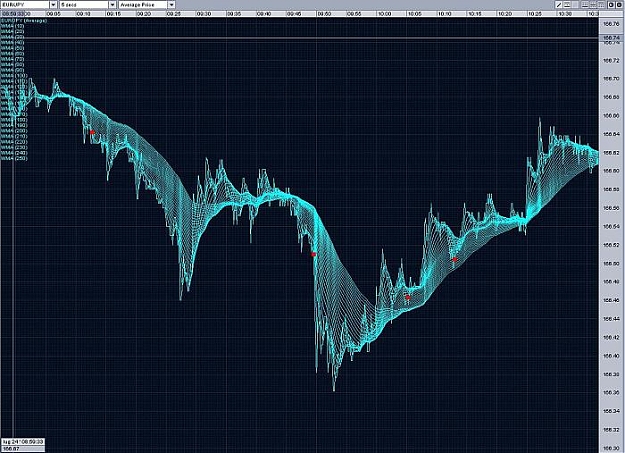Click the cursor time readout box at bottom left

click(23, 442)
